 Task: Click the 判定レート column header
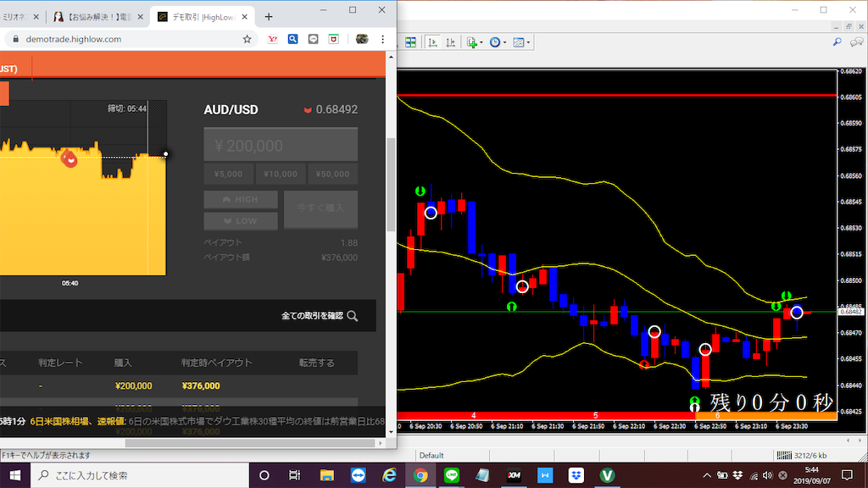(x=60, y=363)
